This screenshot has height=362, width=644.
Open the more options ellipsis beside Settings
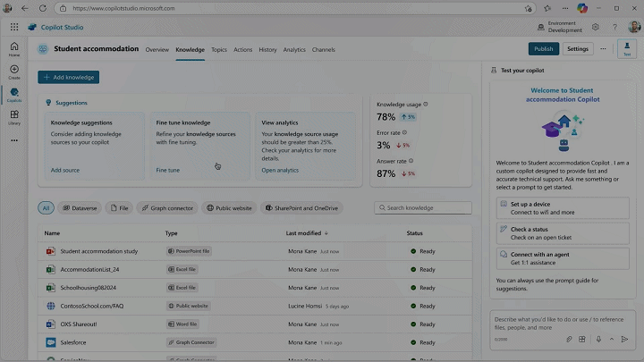(603, 49)
